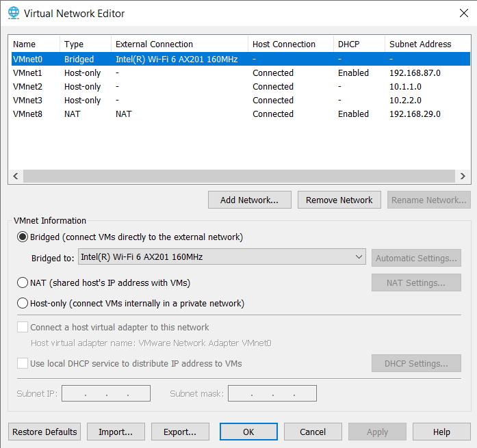Click Enabled DHCP cell for VMnet8
Image resolution: width=477 pixels, height=448 pixels.
click(x=353, y=114)
